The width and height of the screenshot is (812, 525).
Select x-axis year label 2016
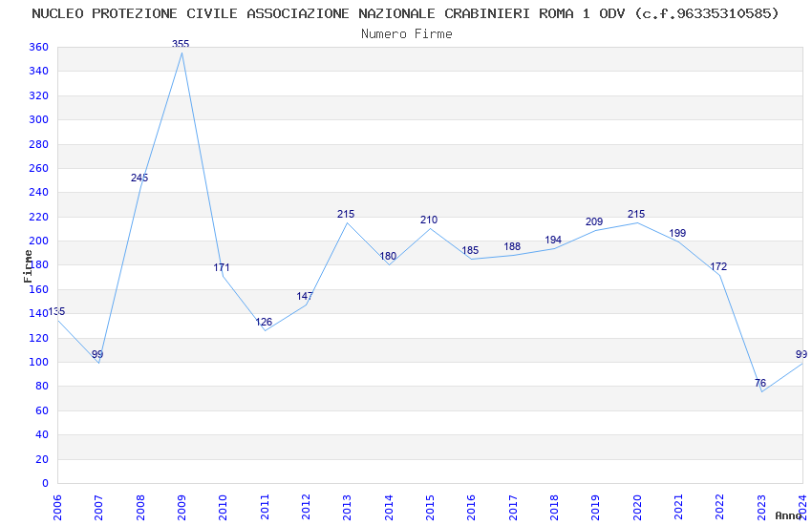[x=472, y=507]
